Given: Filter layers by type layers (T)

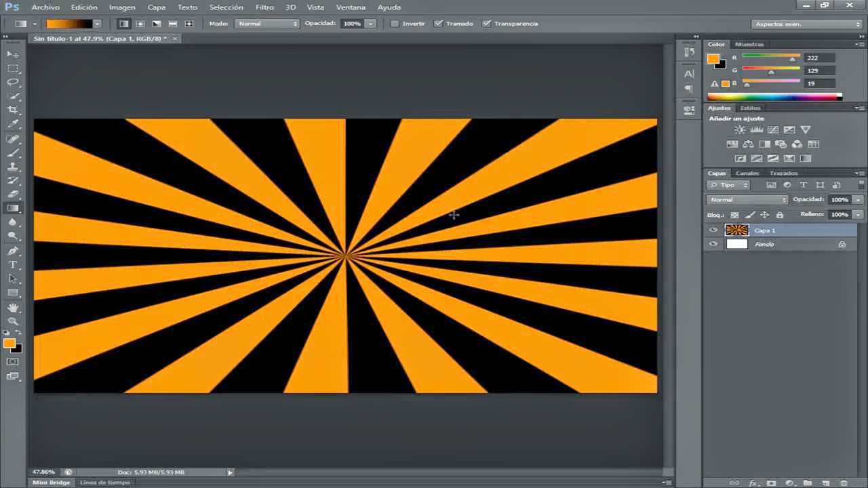Looking at the screenshot, I should tap(804, 185).
